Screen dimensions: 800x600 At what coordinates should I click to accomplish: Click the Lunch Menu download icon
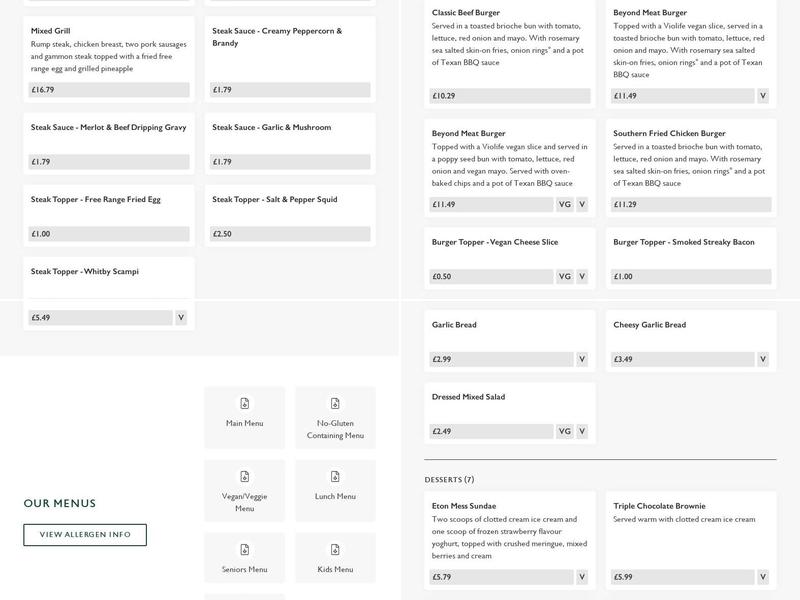pyautogui.click(x=335, y=476)
